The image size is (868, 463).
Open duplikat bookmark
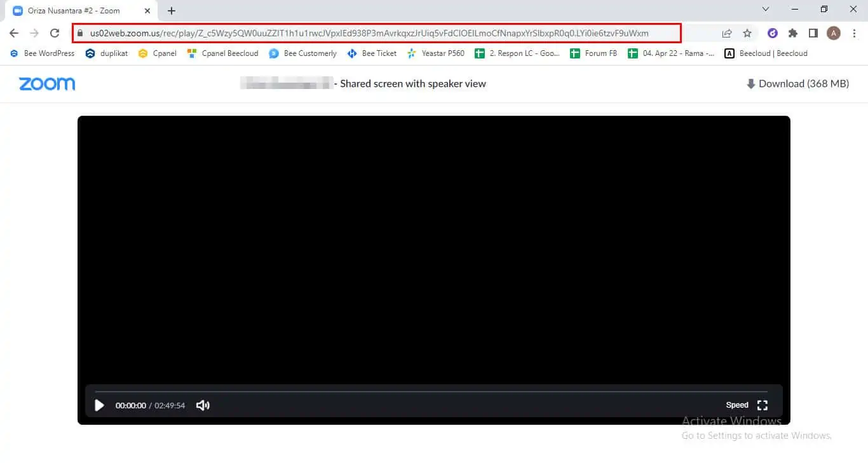(x=107, y=53)
